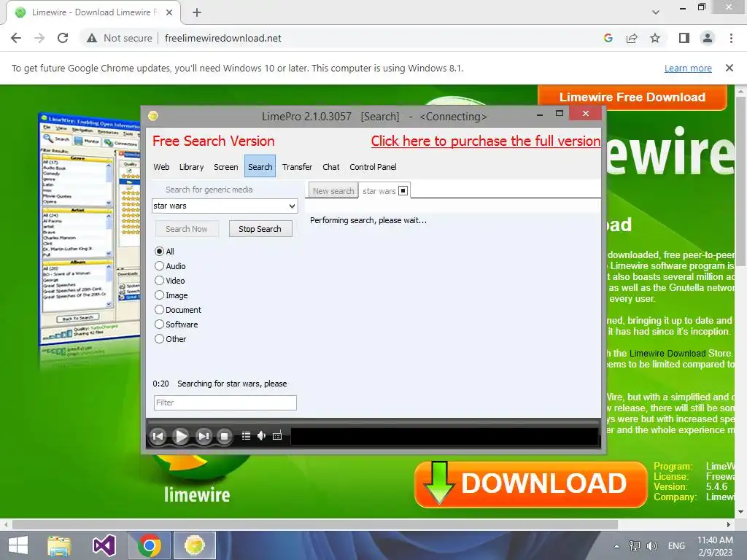Open the system tray volume icon

pos(652,545)
